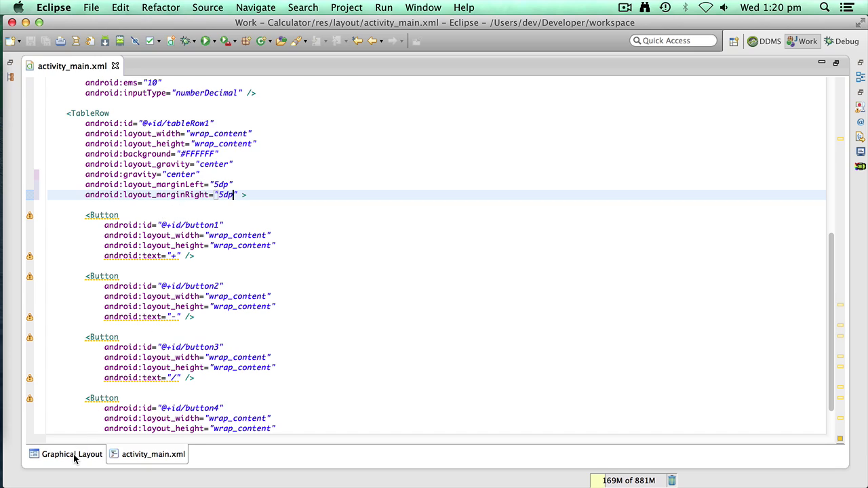Open the Android SDK Manager icon
868x488 pixels.
point(105,41)
